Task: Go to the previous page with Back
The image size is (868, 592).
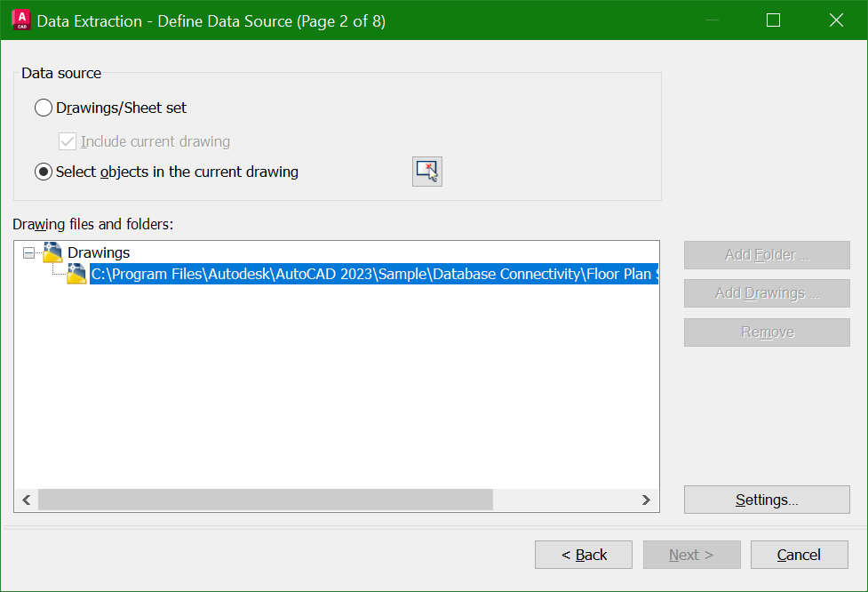Action: (584, 555)
